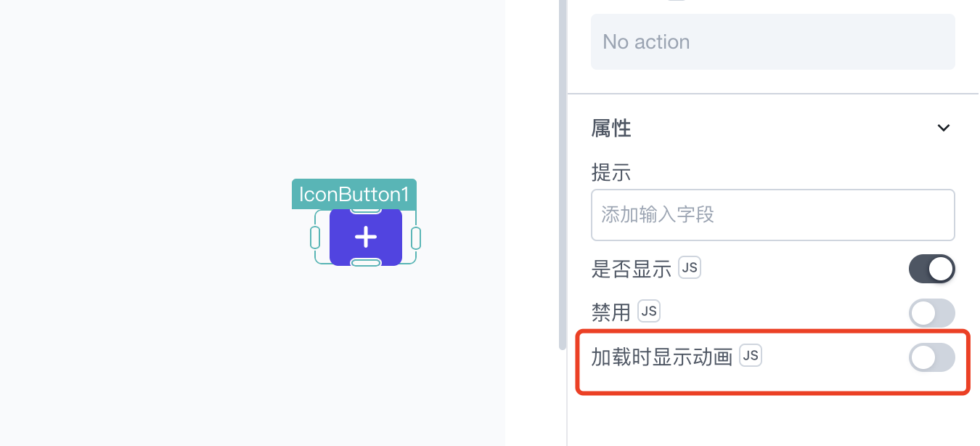Click the left resize handle of IconButton1
980x446 pixels.
(x=315, y=238)
